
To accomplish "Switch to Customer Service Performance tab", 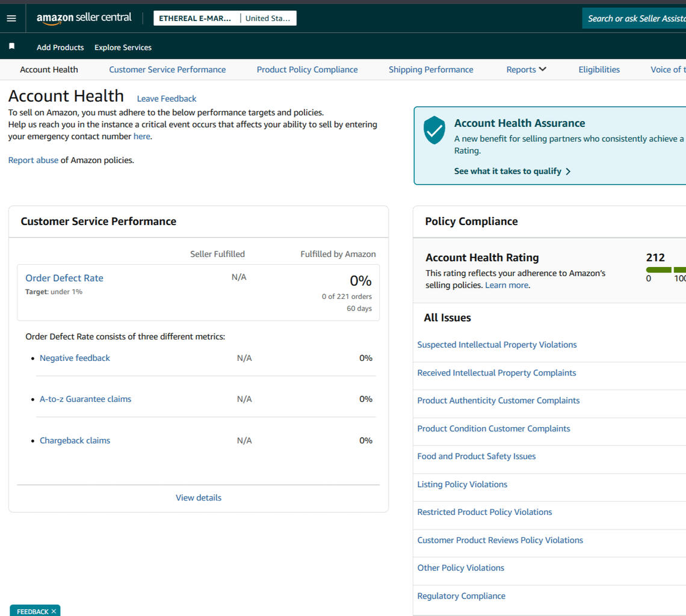I will 167,70.
